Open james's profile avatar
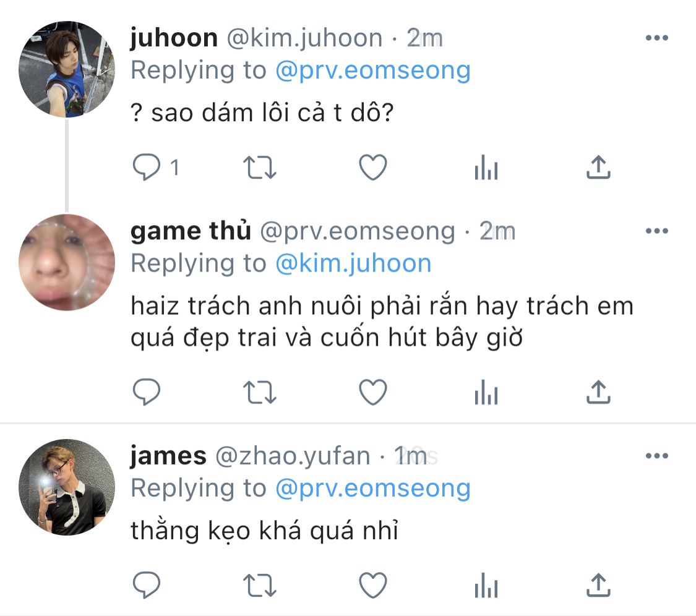This screenshot has width=696, height=616. point(67,487)
